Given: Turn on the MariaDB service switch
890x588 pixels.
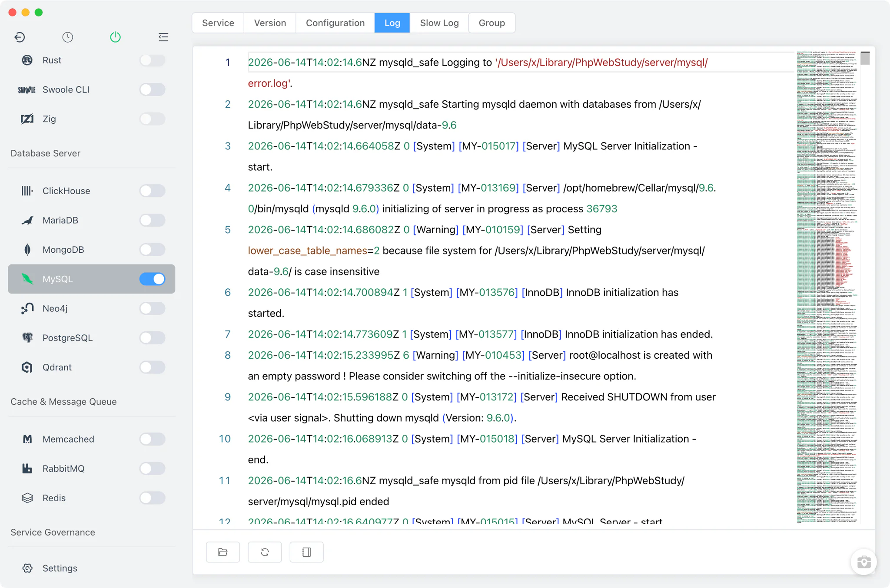Looking at the screenshot, I should click(x=153, y=220).
